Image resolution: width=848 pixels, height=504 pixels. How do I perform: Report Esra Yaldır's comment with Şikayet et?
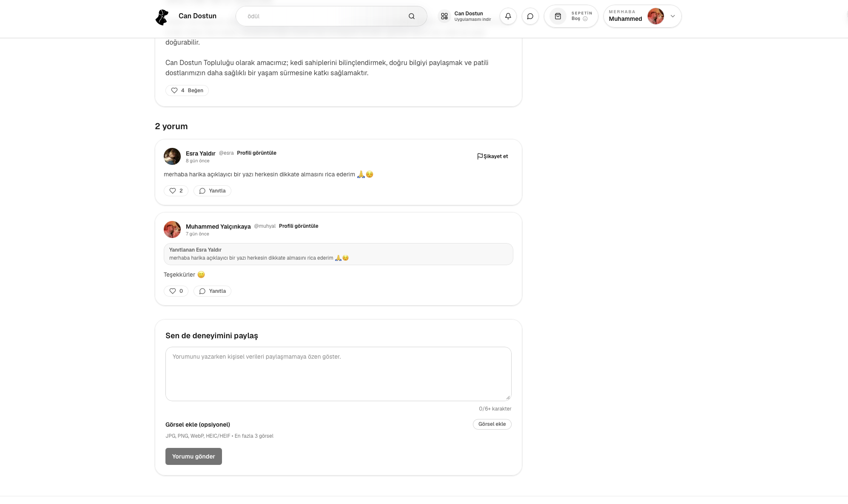(492, 156)
